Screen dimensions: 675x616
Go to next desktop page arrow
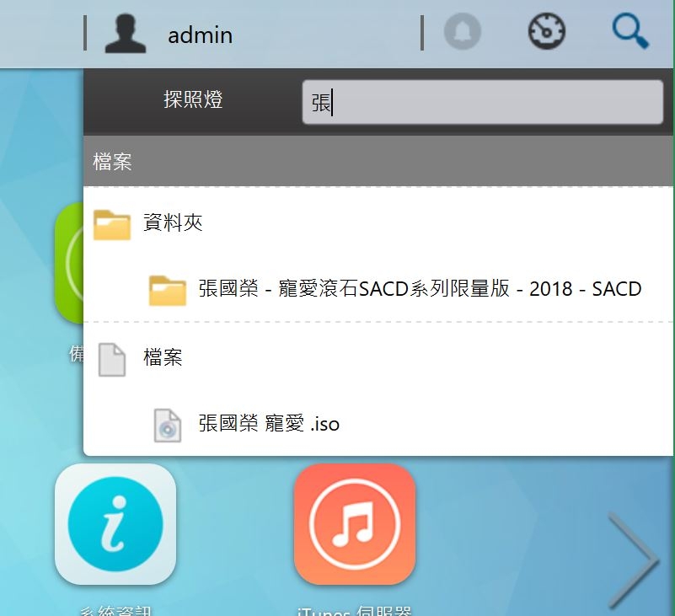[x=634, y=560]
